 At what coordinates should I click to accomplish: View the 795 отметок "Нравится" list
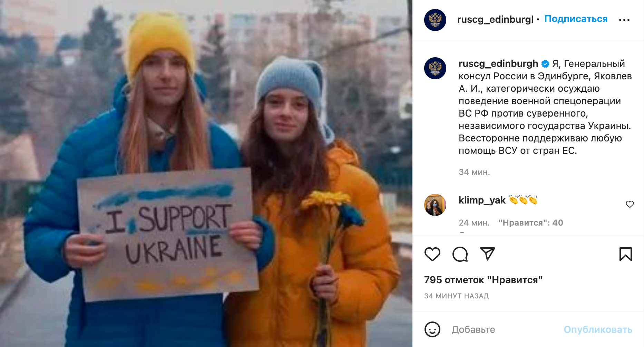[x=484, y=280]
